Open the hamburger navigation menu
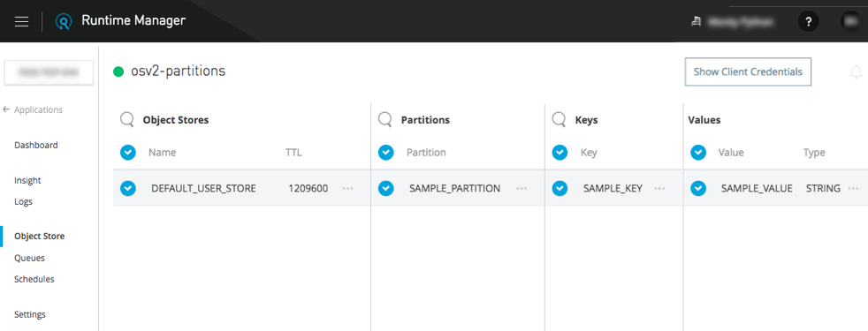This screenshot has width=868, height=331. 21,21
